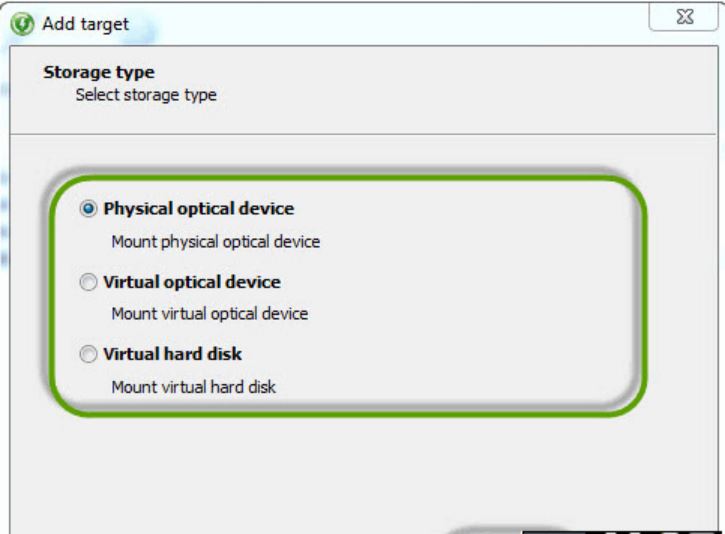
Task: Click the Mount virtual optical device description
Action: coord(210,314)
